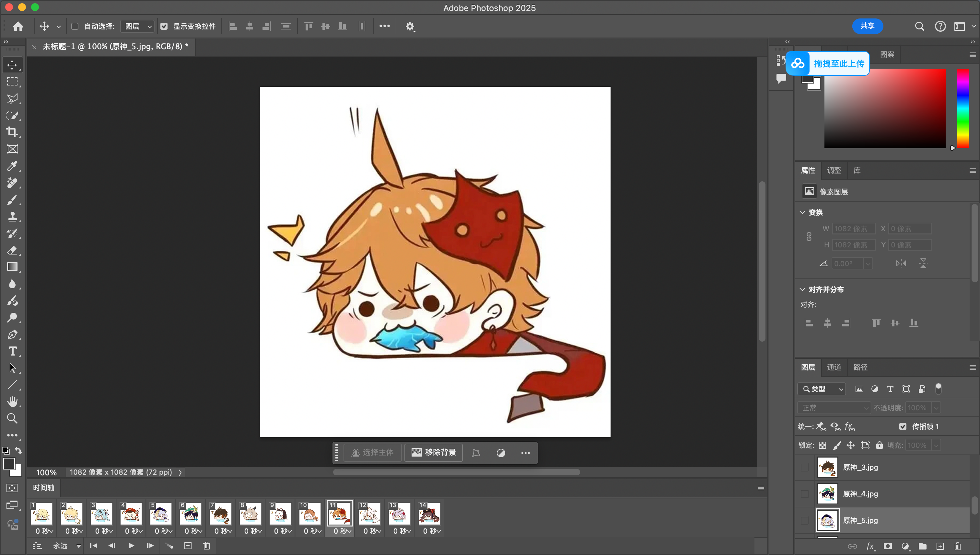This screenshot has height=555, width=980.
Task: Toggle the layer filter on/off switch
Action: 939,389
